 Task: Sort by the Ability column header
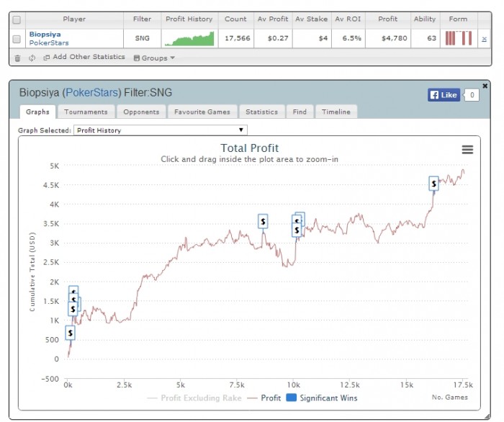coord(425,19)
